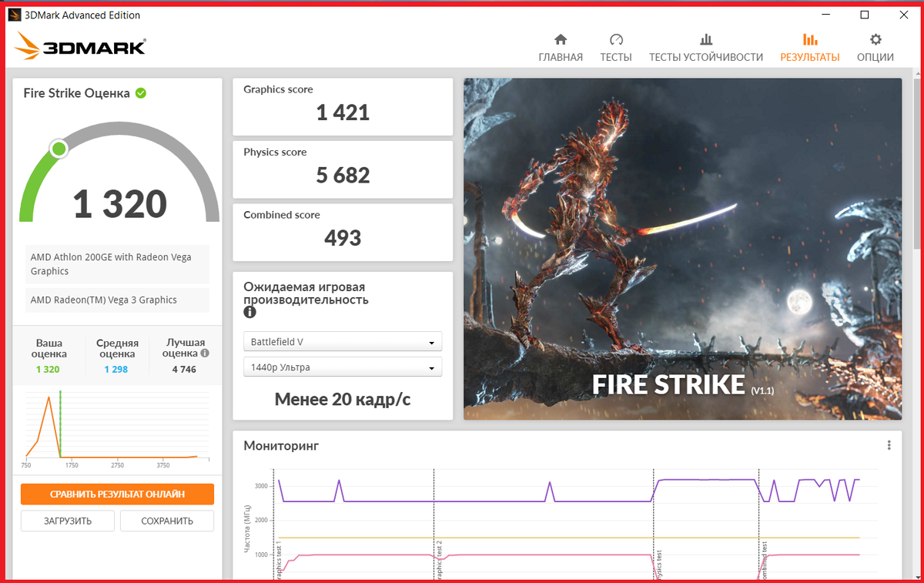
Task: Click the green verified checkmark next to Fire Strike Оценка
Action: coord(141,93)
